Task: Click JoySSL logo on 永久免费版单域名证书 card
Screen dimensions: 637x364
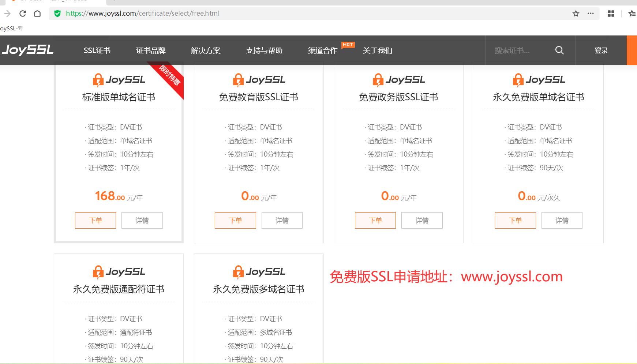Action: [x=539, y=80]
